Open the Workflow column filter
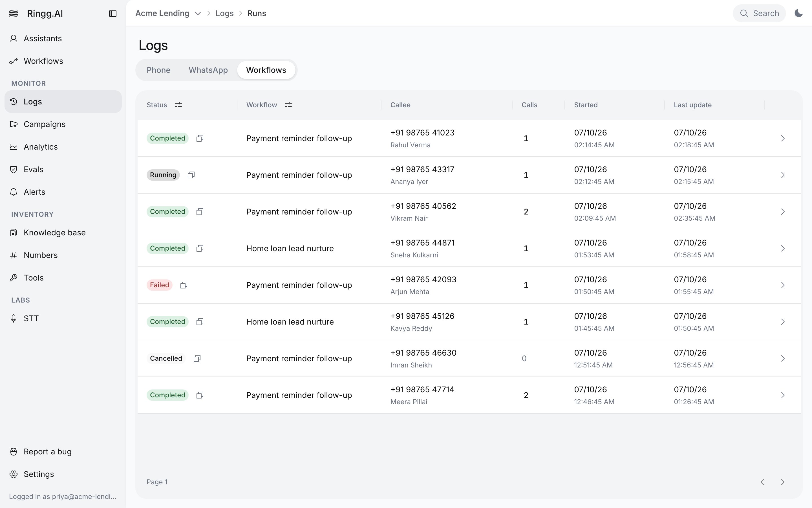The image size is (812, 508). coord(288,105)
